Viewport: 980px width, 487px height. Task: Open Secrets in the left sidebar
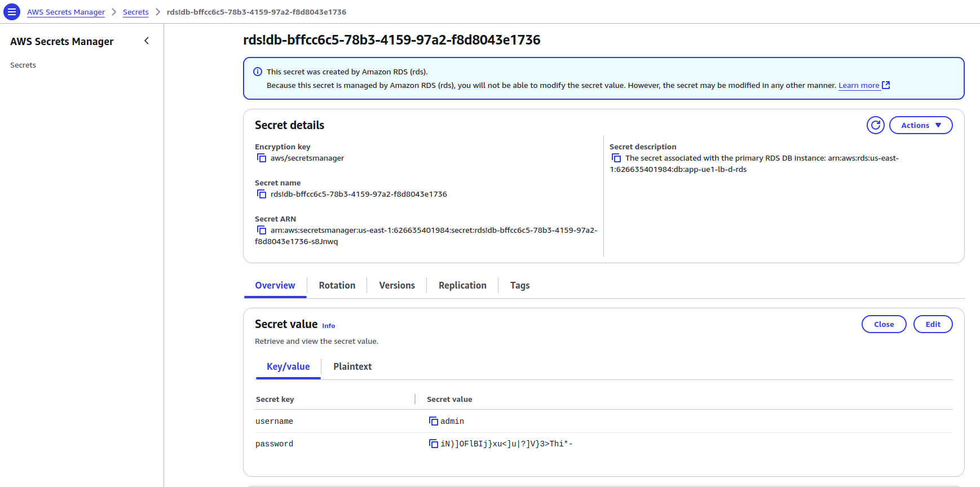[23, 65]
